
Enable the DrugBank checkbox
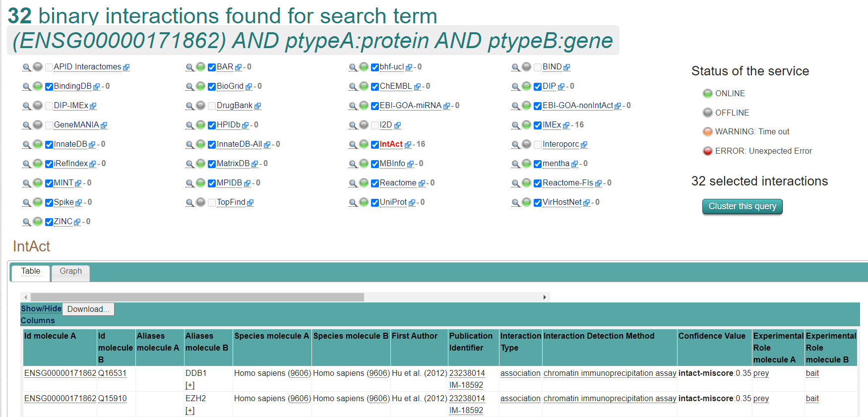point(212,106)
